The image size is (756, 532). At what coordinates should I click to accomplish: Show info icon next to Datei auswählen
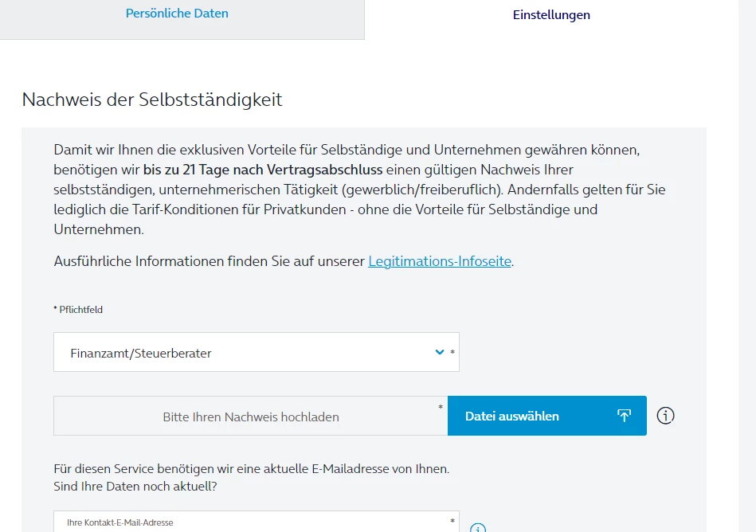665,416
